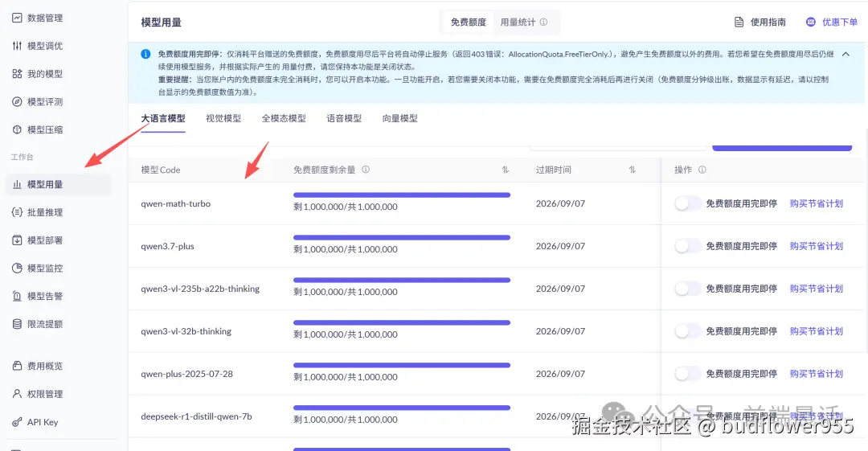The width and height of the screenshot is (868, 451).
Task: Open 权限管理 sidebar item
Action: [38, 394]
